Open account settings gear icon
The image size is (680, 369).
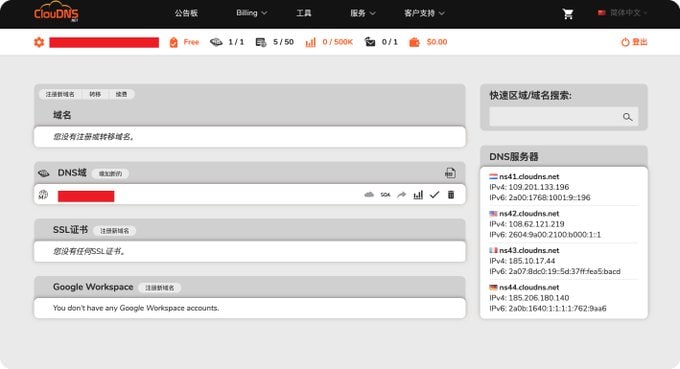(39, 42)
